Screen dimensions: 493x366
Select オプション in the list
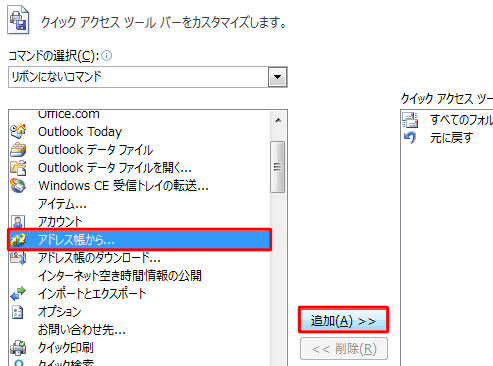[139, 312]
